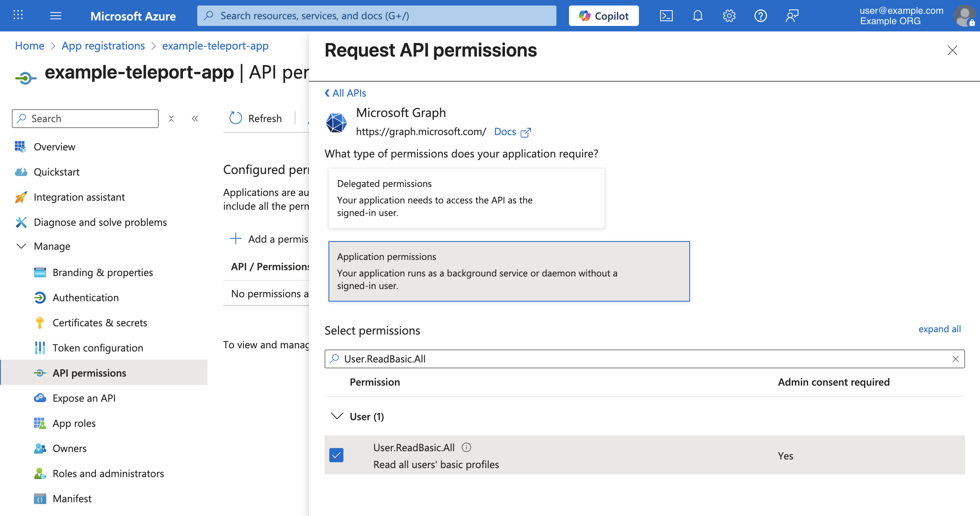Launch Cloud Shell from the toolbar

coord(667,16)
